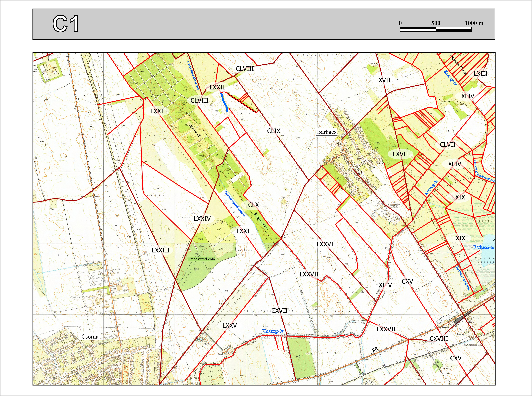Select the CLX parcel label
Viewport: 532px width, 396px height.
pos(253,205)
